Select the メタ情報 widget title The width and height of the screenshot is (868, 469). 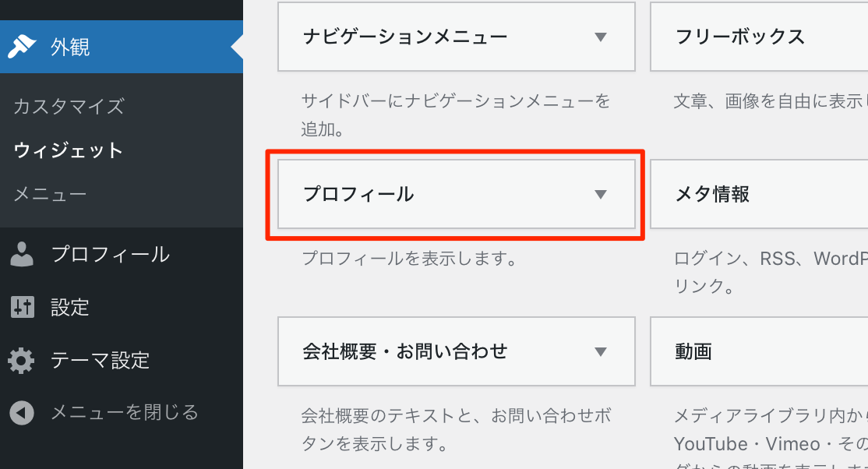(x=712, y=194)
